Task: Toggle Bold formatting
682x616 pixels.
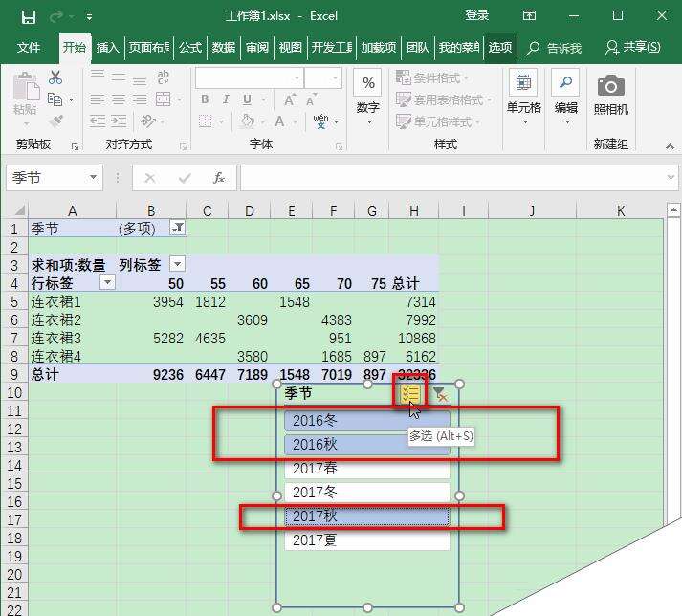Action: click(205, 99)
